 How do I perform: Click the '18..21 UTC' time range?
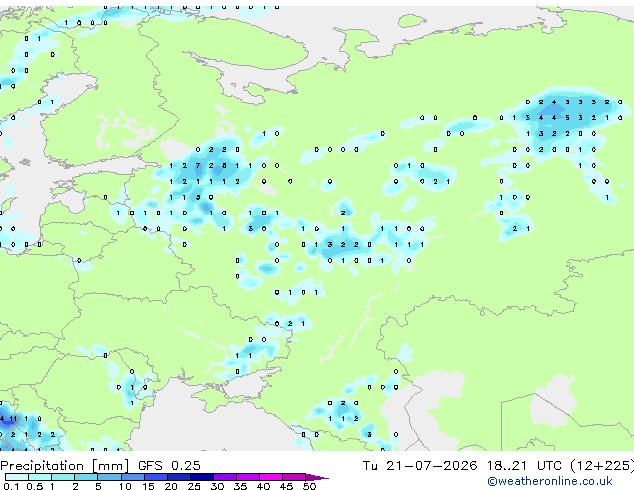pyautogui.click(x=524, y=466)
